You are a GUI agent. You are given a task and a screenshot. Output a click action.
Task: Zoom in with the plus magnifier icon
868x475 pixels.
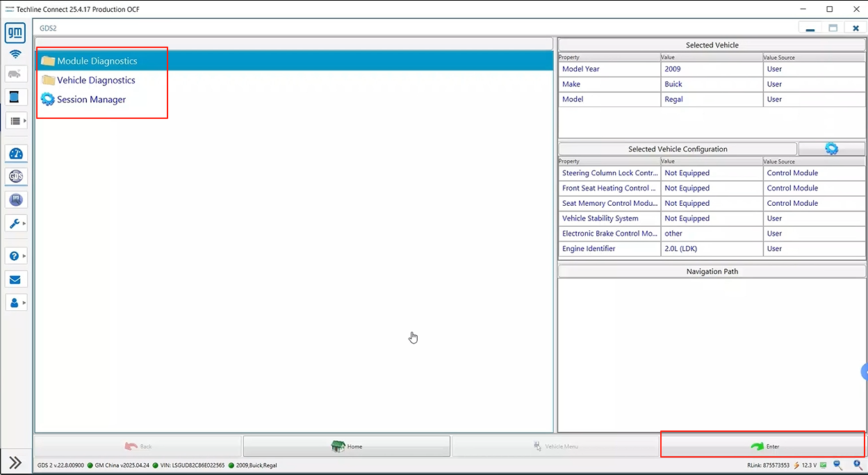click(x=858, y=465)
